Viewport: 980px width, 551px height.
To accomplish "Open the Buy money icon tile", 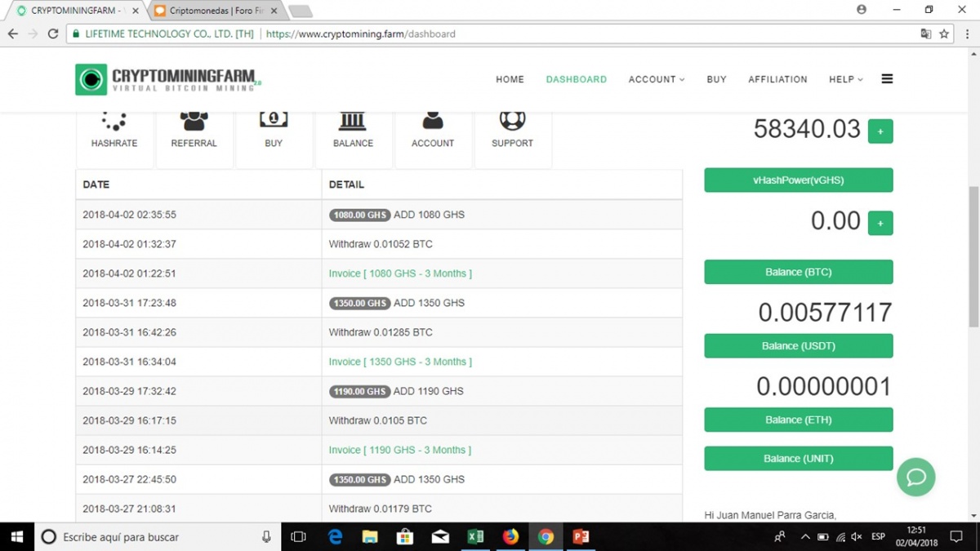I will click(x=274, y=121).
